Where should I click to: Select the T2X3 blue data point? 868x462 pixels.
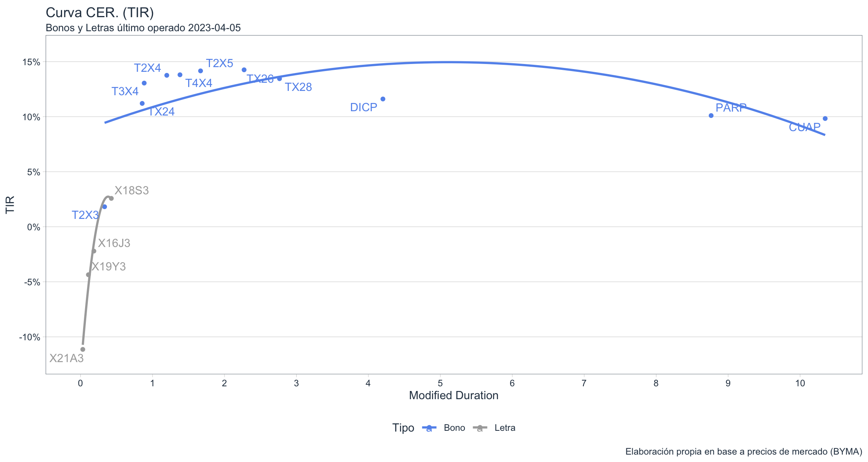click(x=105, y=207)
